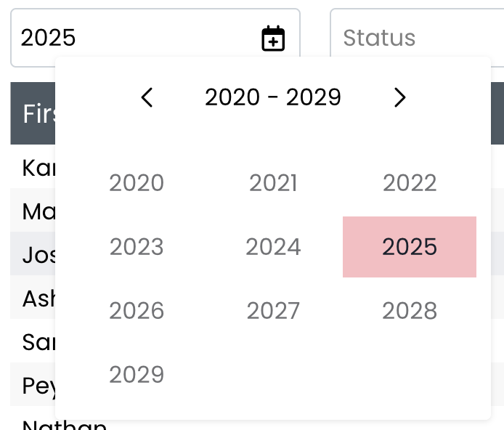The image size is (504, 430).
Task: Click the table row starting with Ash
Action: coord(32,299)
